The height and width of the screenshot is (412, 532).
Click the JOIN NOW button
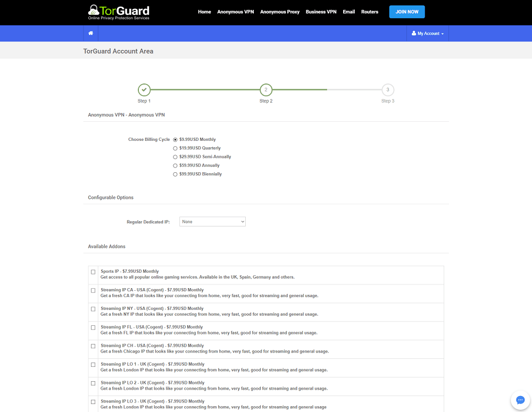click(x=407, y=12)
